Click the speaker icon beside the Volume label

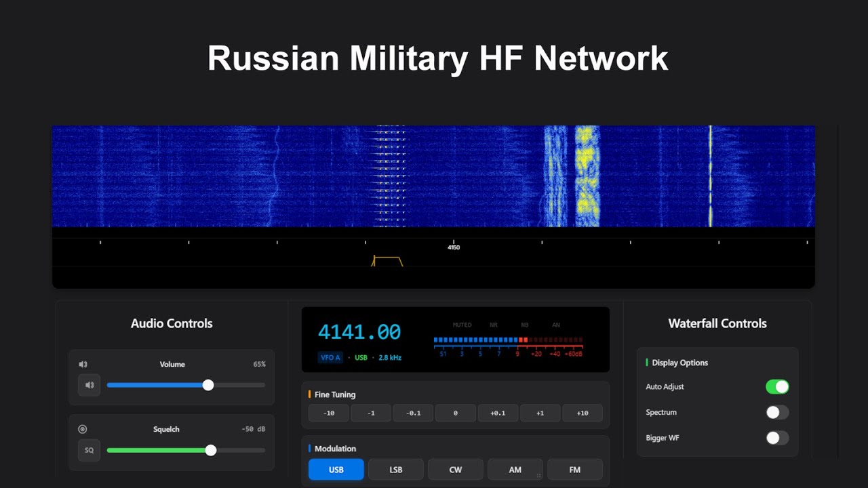83,364
